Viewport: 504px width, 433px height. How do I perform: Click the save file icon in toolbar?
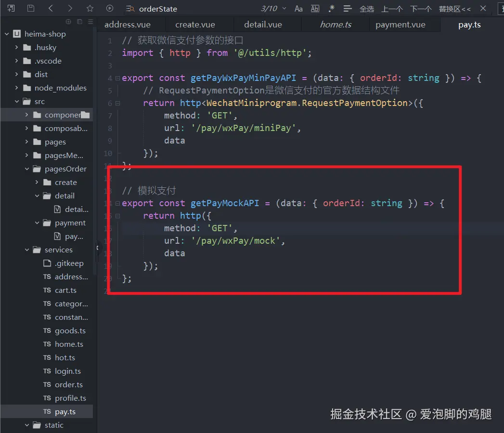click(x=30, y=8)
